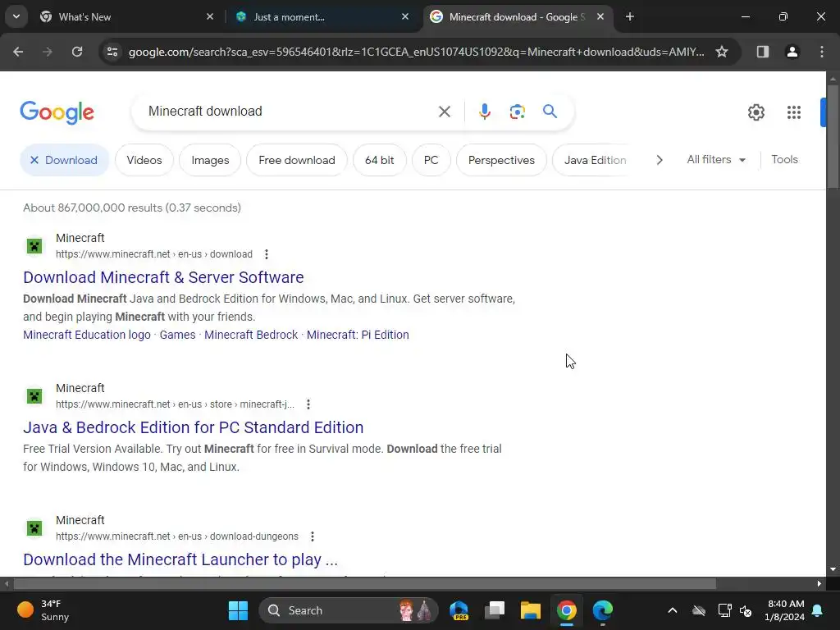Click the browser forward arrow

tap(47, 52)
